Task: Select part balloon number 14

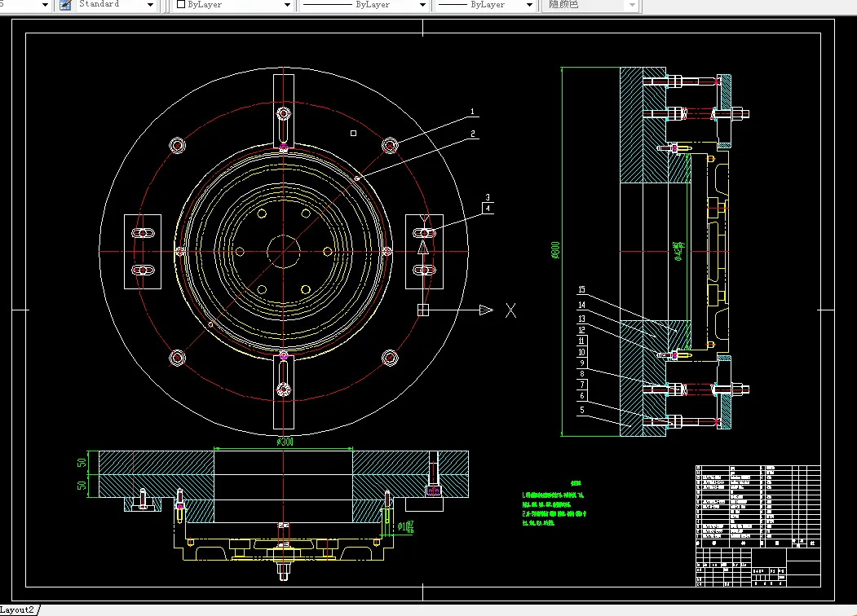Action: [581, 305]
